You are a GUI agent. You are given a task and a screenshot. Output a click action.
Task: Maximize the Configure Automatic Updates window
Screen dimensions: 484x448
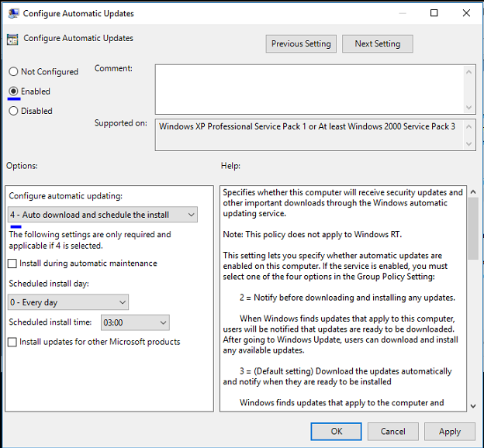click(434, 13)
